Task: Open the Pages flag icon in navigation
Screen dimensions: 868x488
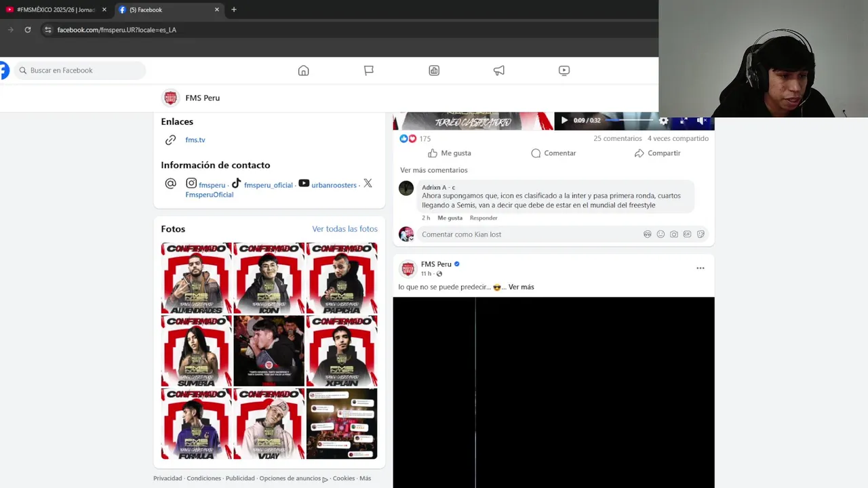Action: pyautogui.click(x=369, y=70)
